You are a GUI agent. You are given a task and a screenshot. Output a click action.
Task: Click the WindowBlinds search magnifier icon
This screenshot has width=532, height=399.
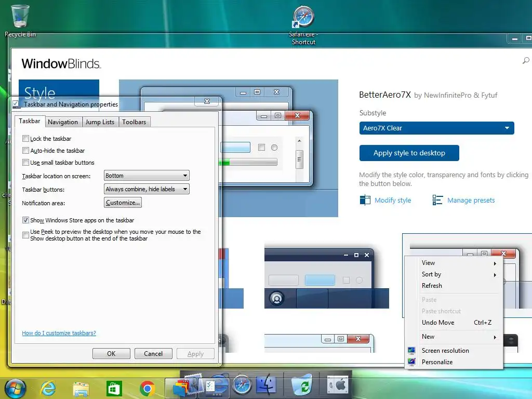point(526,60)
